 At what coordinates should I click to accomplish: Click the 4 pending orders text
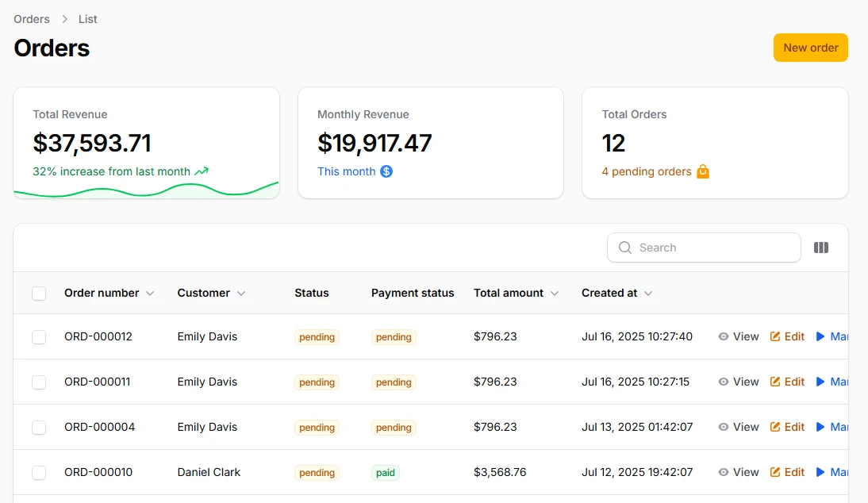tap(646, 171)
